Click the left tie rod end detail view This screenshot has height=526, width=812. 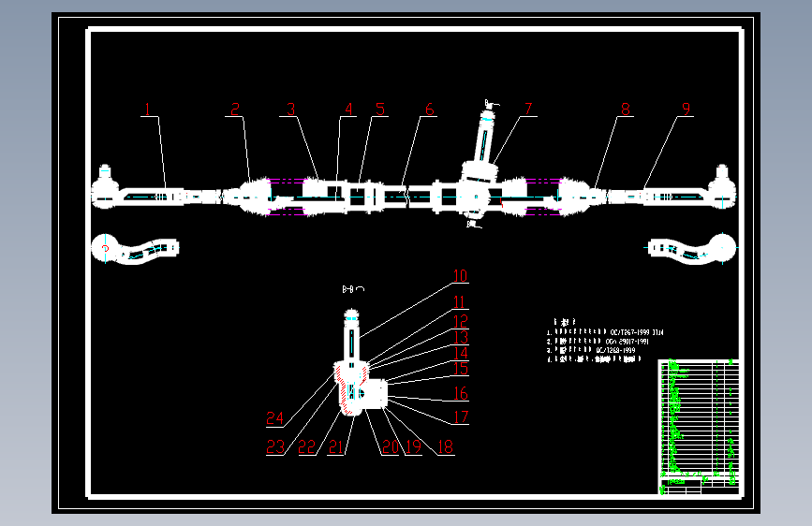click(135, 249)
